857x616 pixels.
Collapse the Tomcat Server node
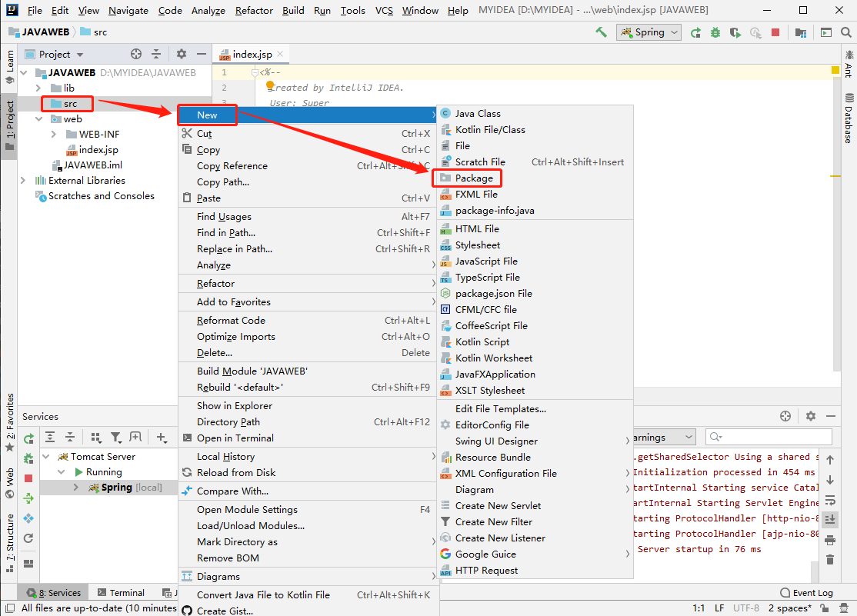[46, 457]
